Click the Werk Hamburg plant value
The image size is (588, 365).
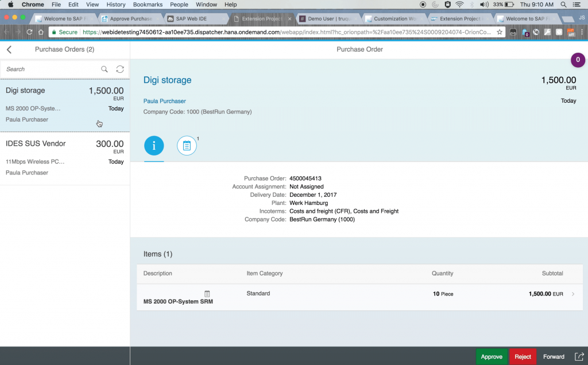pos(308,203)
